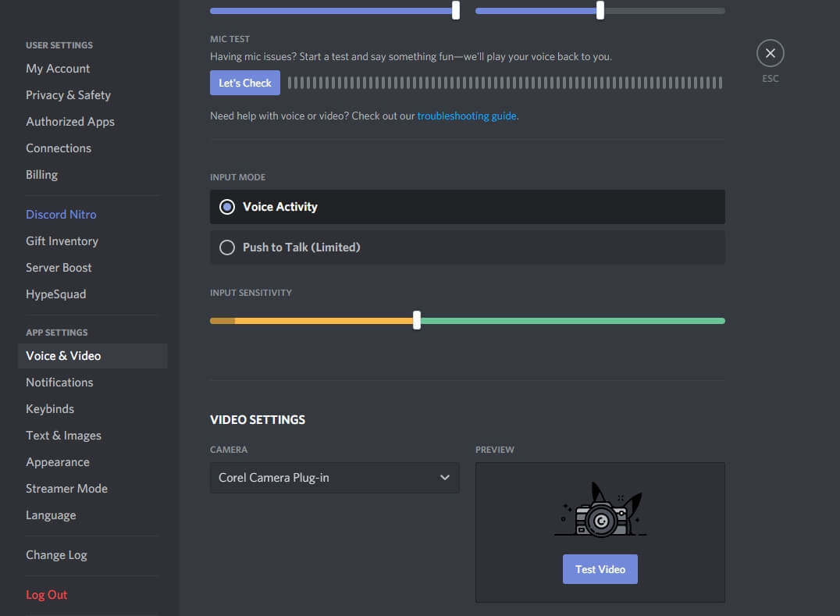This screenshot has width=840, height=616.
Task: Open the troubleshooting guide link
Action: [x=467, y=116]
